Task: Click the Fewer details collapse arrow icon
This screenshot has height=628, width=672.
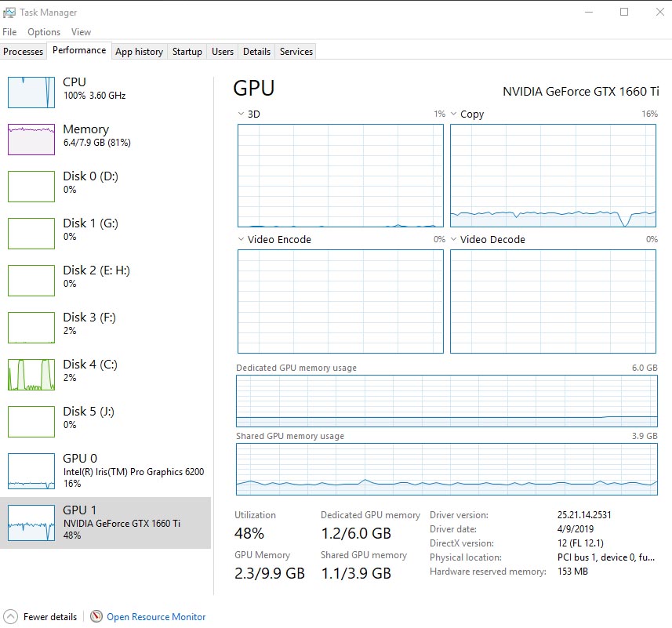Action: [10, 617]
